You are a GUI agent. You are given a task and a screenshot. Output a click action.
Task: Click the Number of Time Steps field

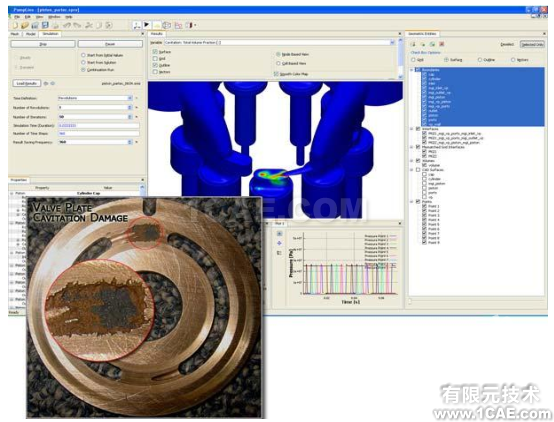coord(98,134)
